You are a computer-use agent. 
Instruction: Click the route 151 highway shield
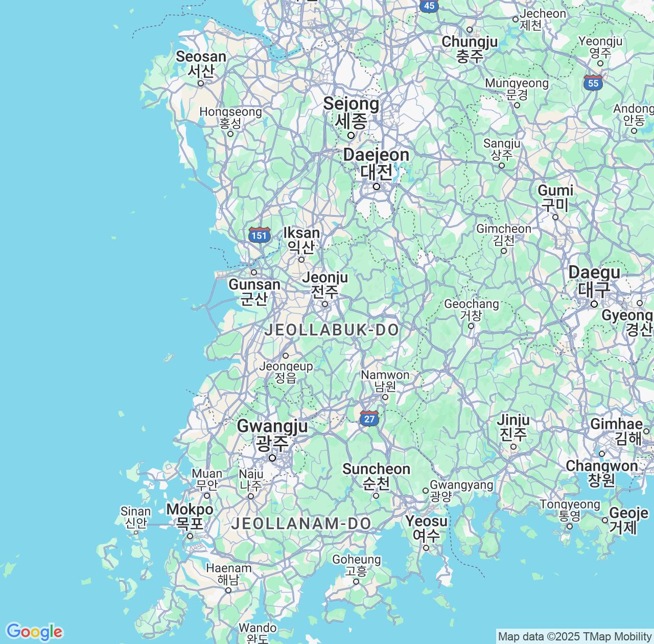260,235
